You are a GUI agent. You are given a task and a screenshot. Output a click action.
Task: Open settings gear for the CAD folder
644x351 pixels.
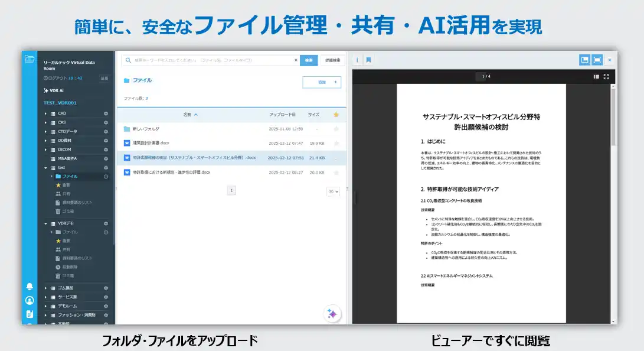click(x=106, y=113)
